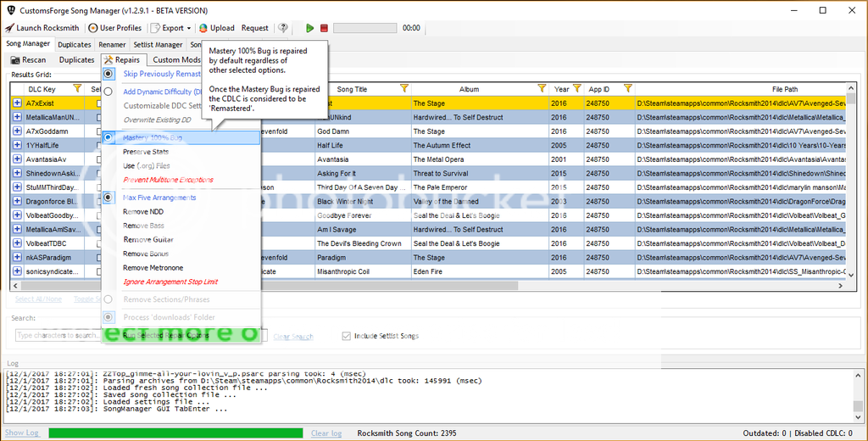The height and width of the screenshot is (441, 868).
Task: Toggle Max Five Arrangements radio option
Action: tap(109, 198)
